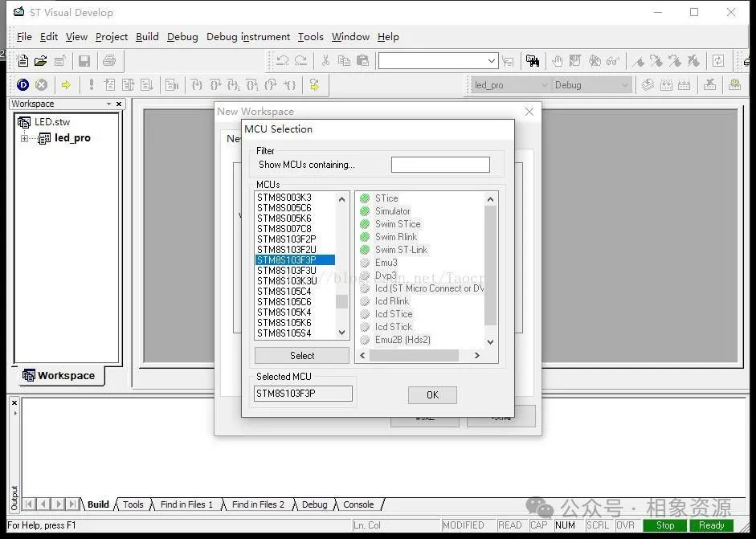
Task: Switch to the Console output tab
Action: 358,504
